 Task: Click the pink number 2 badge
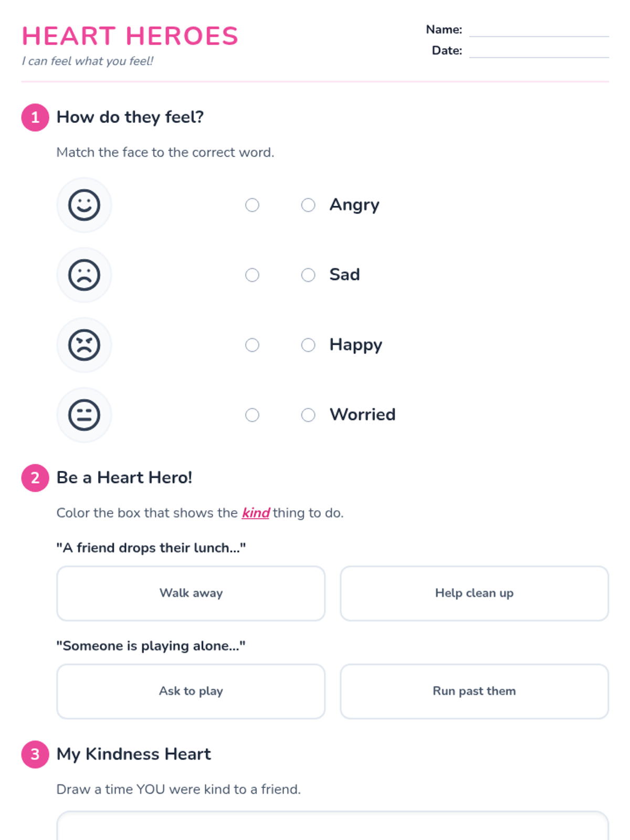[35, 478]
